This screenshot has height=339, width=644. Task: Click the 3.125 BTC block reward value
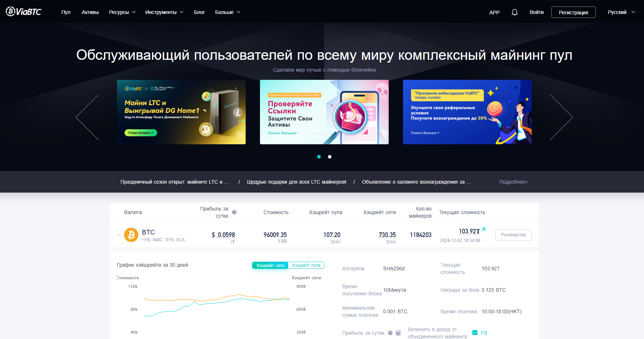[493, 290]
